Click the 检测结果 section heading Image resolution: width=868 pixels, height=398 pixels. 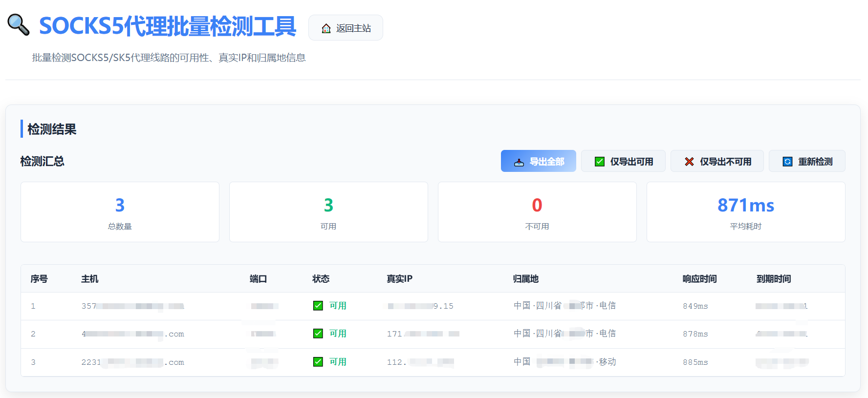click(52, 129)
